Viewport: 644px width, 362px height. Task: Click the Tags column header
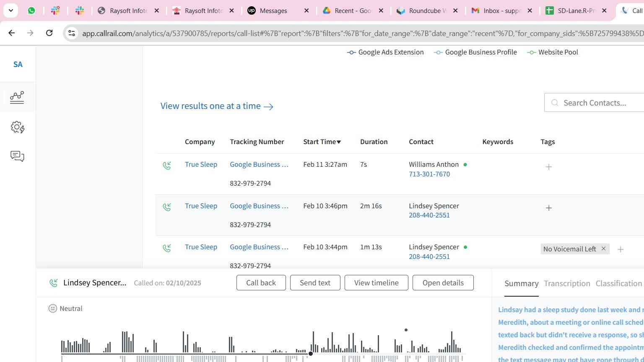548,142
